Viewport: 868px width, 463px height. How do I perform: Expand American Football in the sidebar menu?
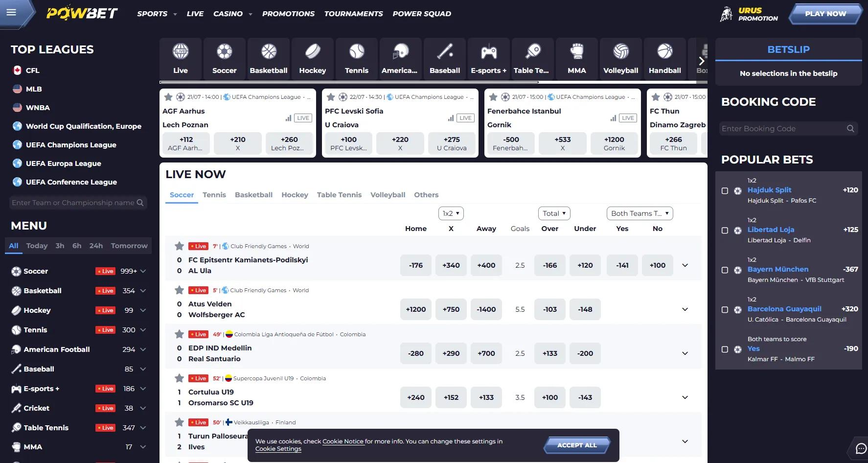pyautogui.click(x=143, y=349)
